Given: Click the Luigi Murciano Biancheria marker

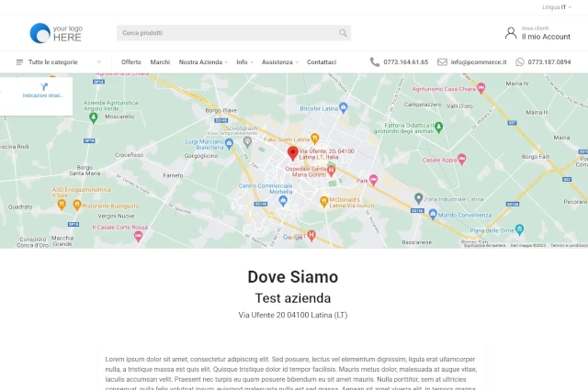Looking at the screenshot, I should pos(229,143).
